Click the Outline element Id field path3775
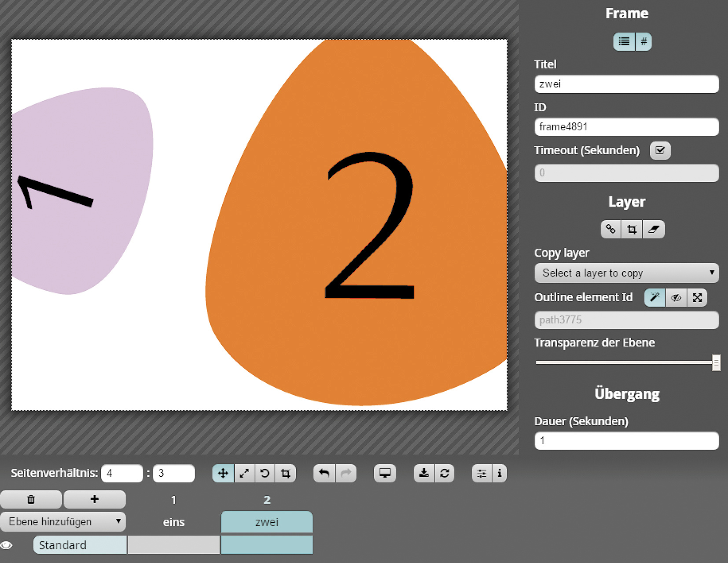The image size is (728, 563). pyautogui.click(x=627, y=320)
